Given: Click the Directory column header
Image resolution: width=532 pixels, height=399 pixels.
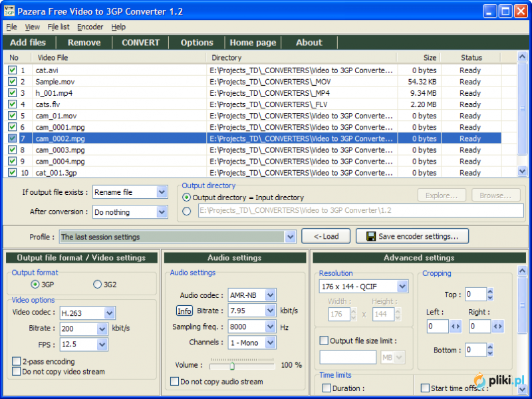Looking at the screenshot, I should point(301,58).
